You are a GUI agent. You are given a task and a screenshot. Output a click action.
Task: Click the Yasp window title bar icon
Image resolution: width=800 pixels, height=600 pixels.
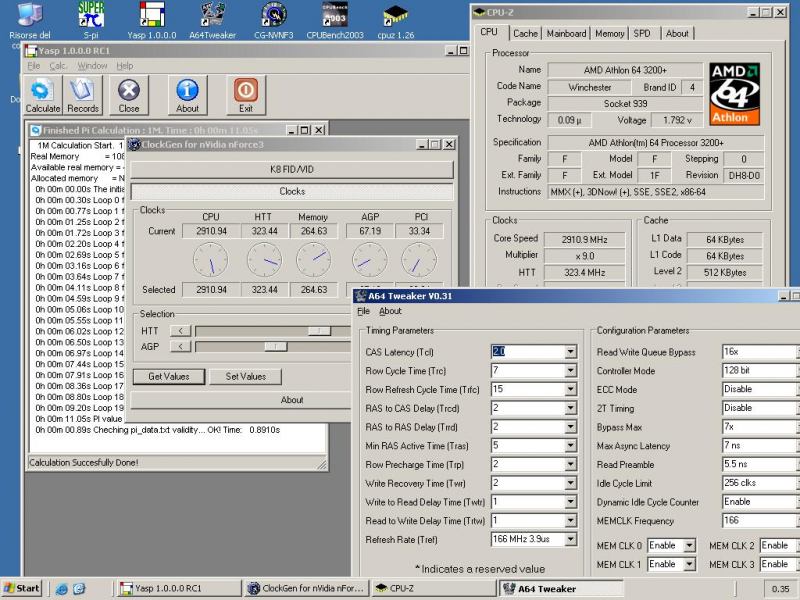pos(31,51)
